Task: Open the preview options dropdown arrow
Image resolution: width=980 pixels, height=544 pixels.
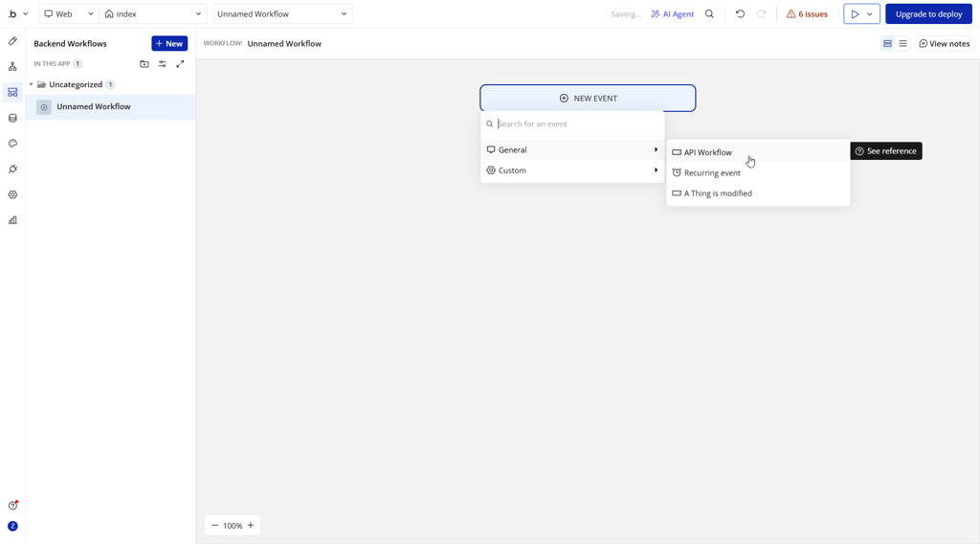Action: pos(870,13)
